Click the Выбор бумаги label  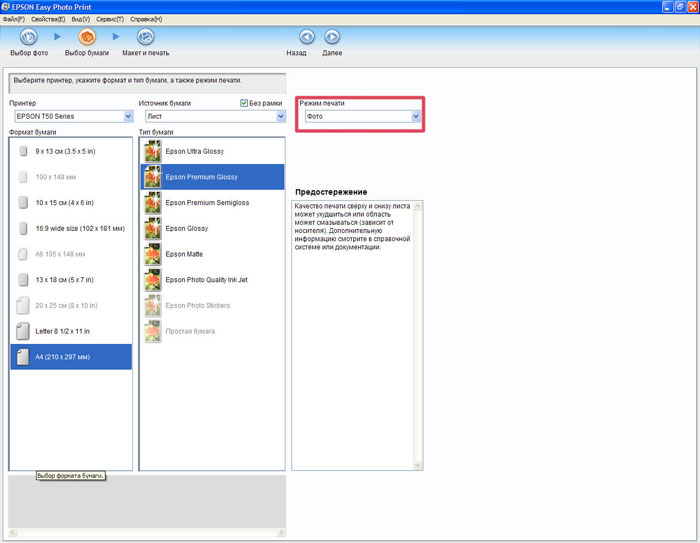pos(87,53)
